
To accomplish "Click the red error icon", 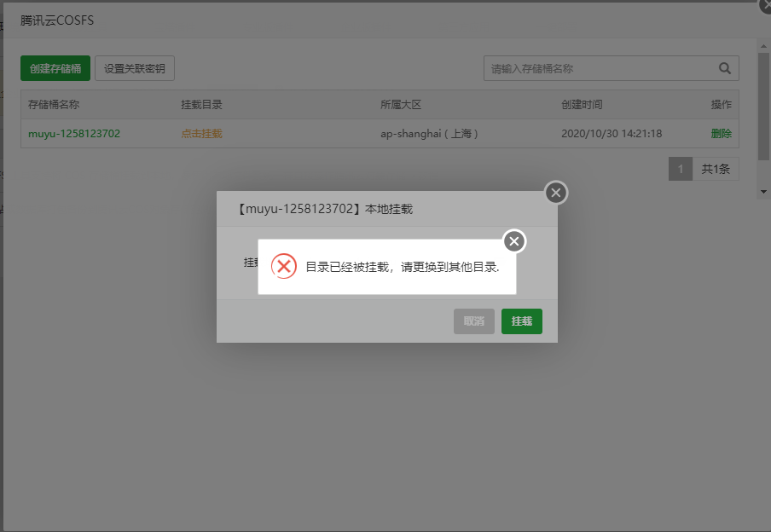I will (284, 267).
